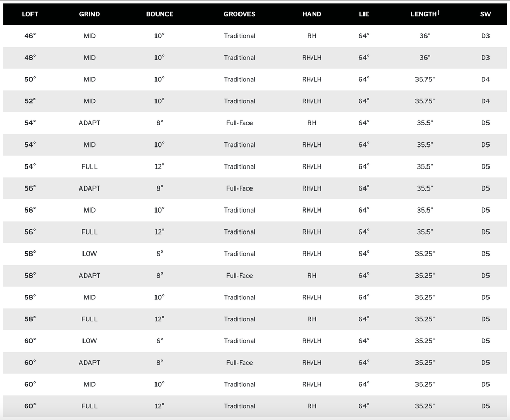Click the D3 swing weight in 46° row
The height and width of the screenshot is (420, 510).
coord(485,36)
